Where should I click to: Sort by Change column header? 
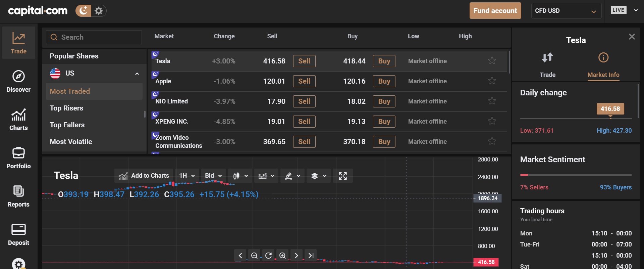(224, 36)
